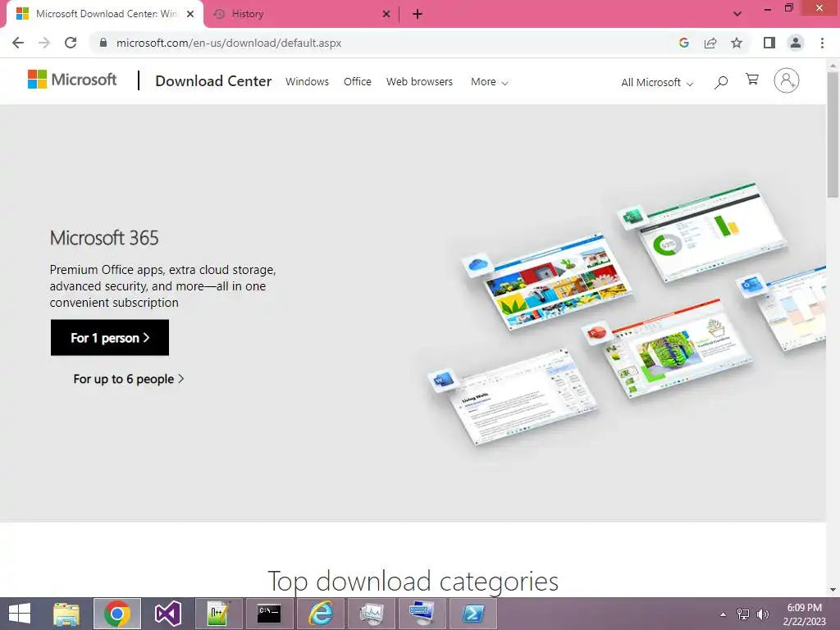Open the Windows Start menu
This screenshot has height=630, width=840.
20,614
